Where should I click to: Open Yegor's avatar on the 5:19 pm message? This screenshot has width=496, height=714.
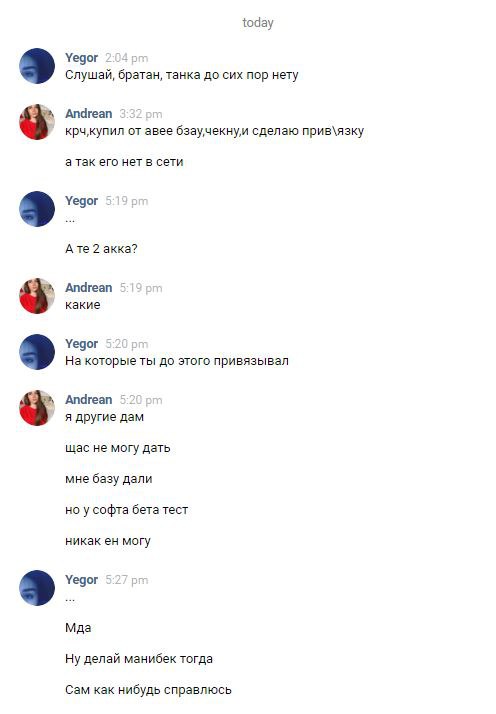(37, 209)
